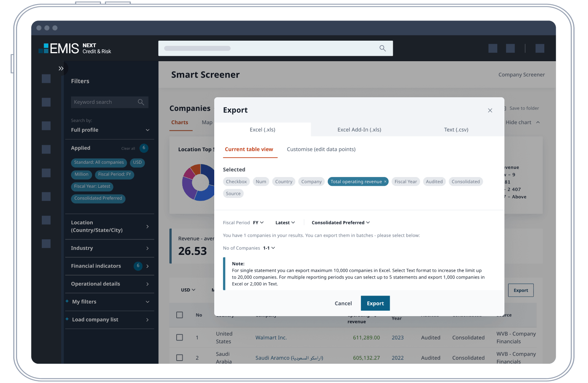Screen dimensions: 588x383
Task: Click the EMIS Next logo
Action: coord(75,48)
